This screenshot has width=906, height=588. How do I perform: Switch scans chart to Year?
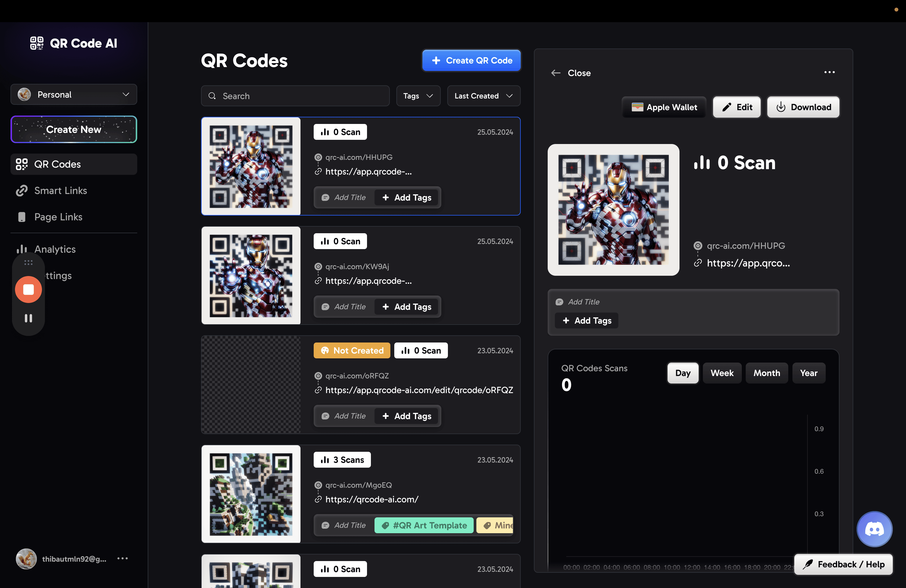click(809, 373)
